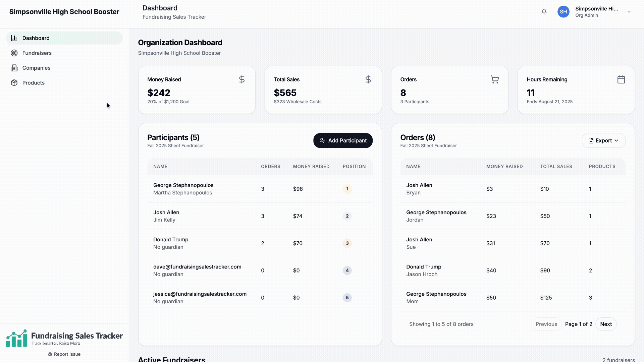644x362 pixels.
Task: Go to Next page of orders
Action: coord(605,324)
